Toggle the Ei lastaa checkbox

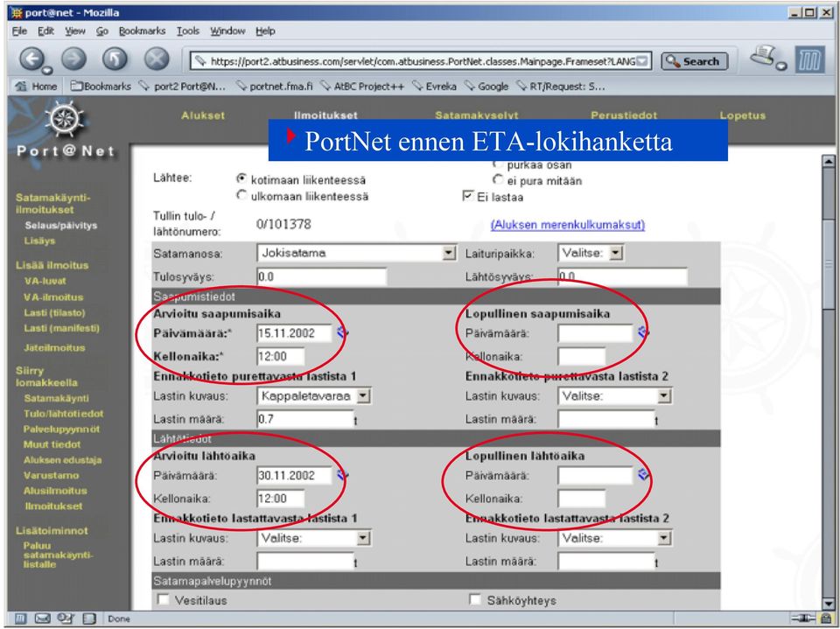(468, 196)
